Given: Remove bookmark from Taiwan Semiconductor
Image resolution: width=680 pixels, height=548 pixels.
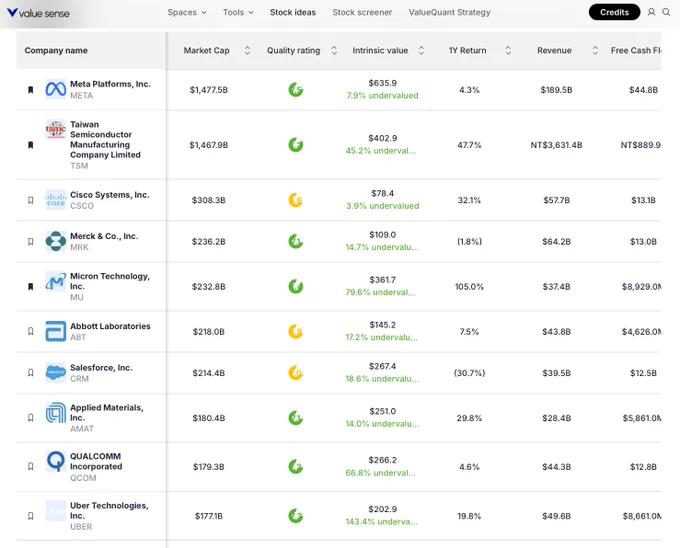Looking at the screenshot, I should click(30, 145).
